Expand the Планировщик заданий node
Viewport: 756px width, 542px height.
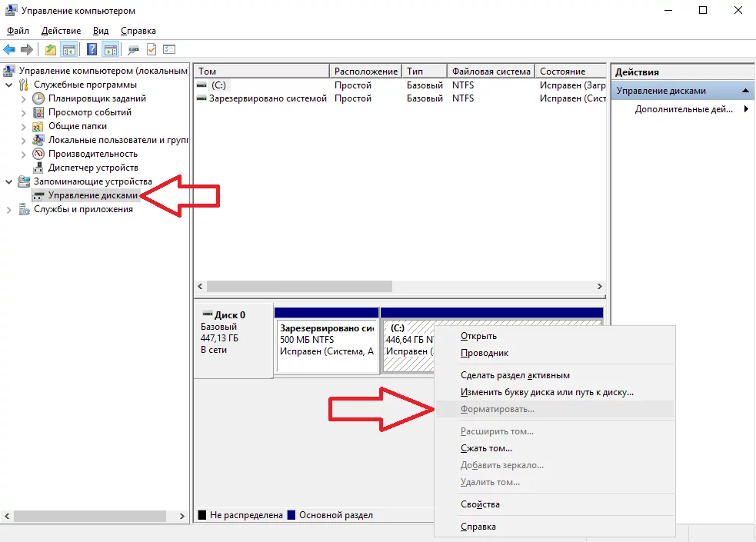click(24, 98)
